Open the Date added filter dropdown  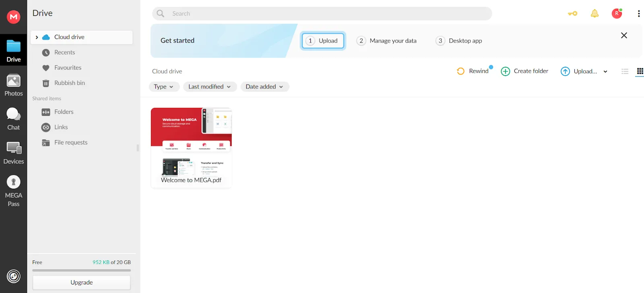pos(265,87)
